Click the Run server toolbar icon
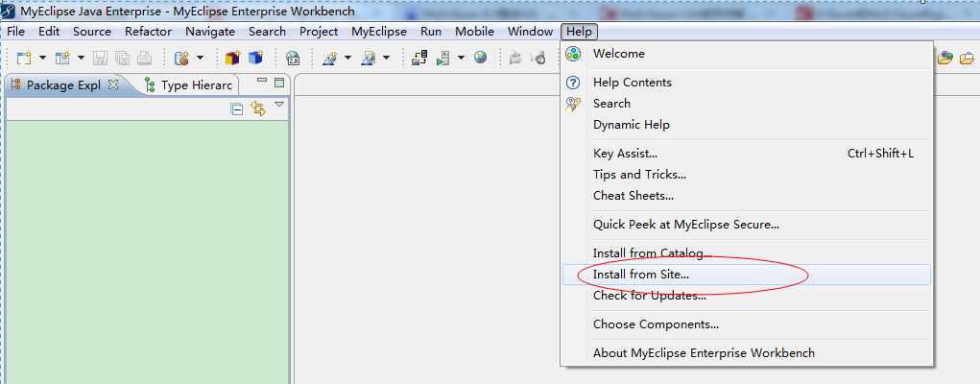The width and height of the screenshot is (980, 384). [443, 59]
